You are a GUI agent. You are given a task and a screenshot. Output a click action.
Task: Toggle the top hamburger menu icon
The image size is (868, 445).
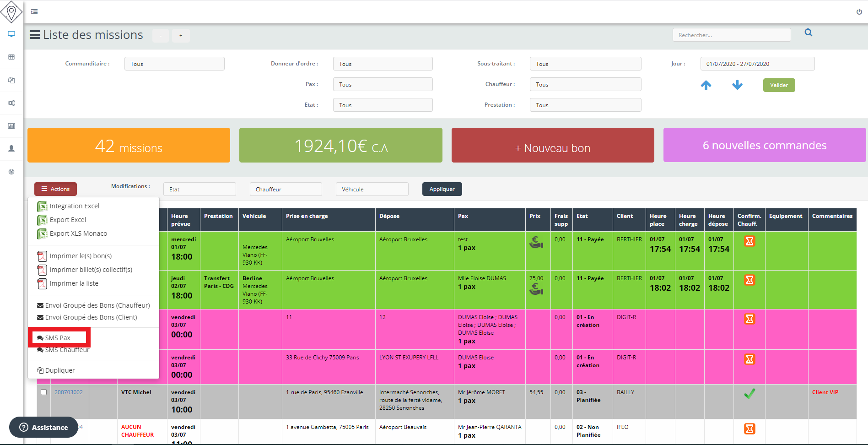(34, 12)
